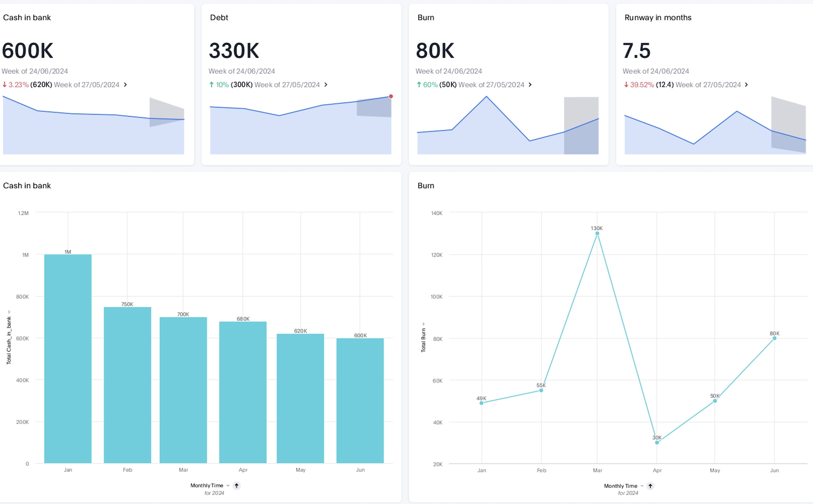Click the 80K Jun data point on Burn chart
Viewport: 813px width, 504px height.
pyautogui.click(x=774, y=338)
